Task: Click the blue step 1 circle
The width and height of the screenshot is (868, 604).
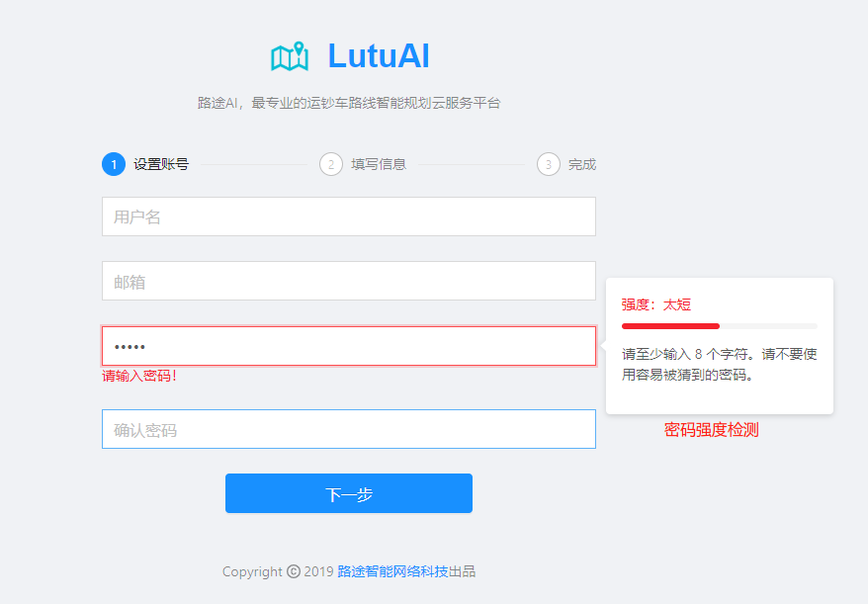Action: 114,164
